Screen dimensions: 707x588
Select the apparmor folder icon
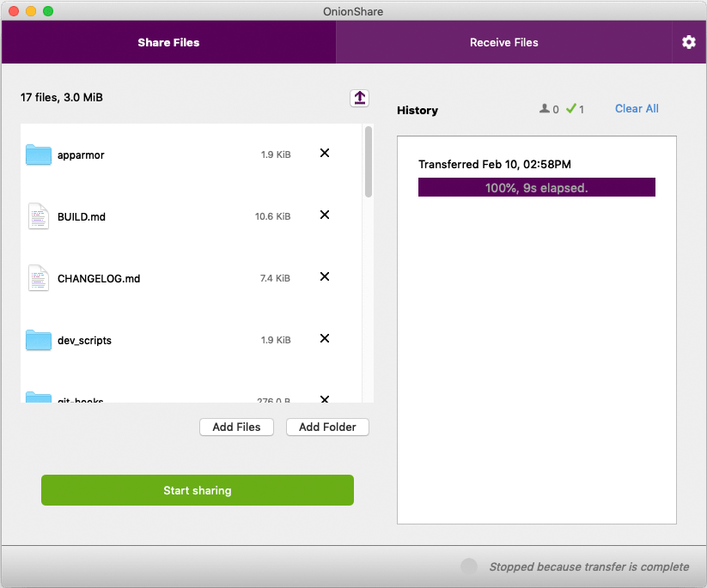[39, 155]
